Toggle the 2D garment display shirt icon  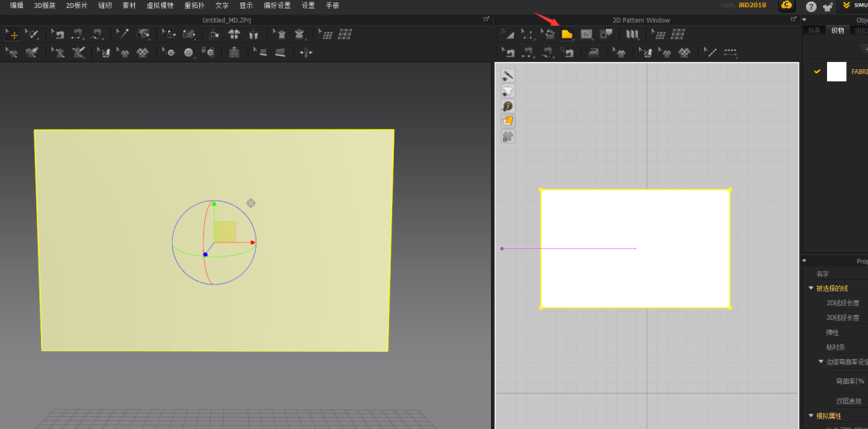pos(508,90)
